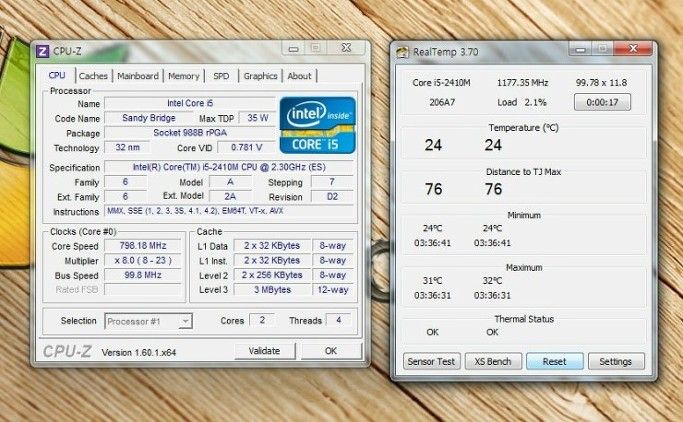This screenshot has width=683, height=422.
Task: Click the Instructions field listing MMX, SSE
Action: click(x=229, y=211)
